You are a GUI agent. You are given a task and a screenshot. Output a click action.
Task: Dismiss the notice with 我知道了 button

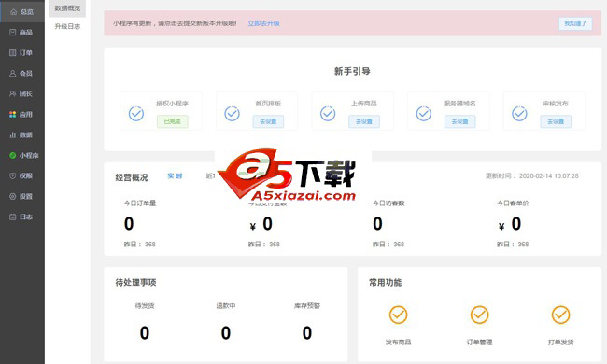click(x=575, y=23)
